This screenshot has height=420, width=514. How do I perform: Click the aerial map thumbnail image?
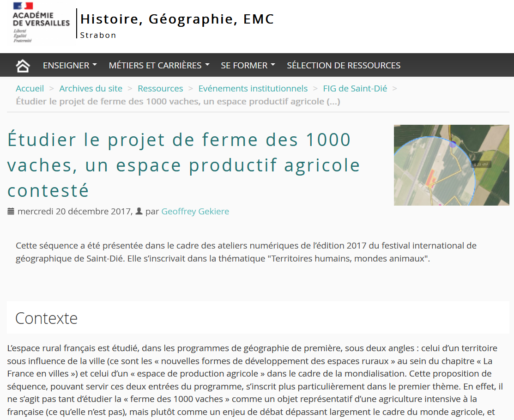[x=451, y=165]
